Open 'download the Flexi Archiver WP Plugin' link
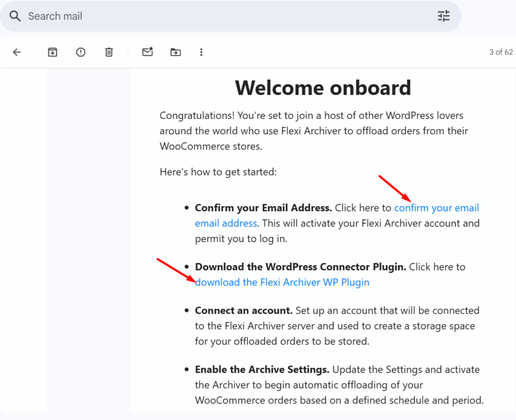The width and height of the screenshot is (516, 420). pyautogui.click(x=282, y=282)
